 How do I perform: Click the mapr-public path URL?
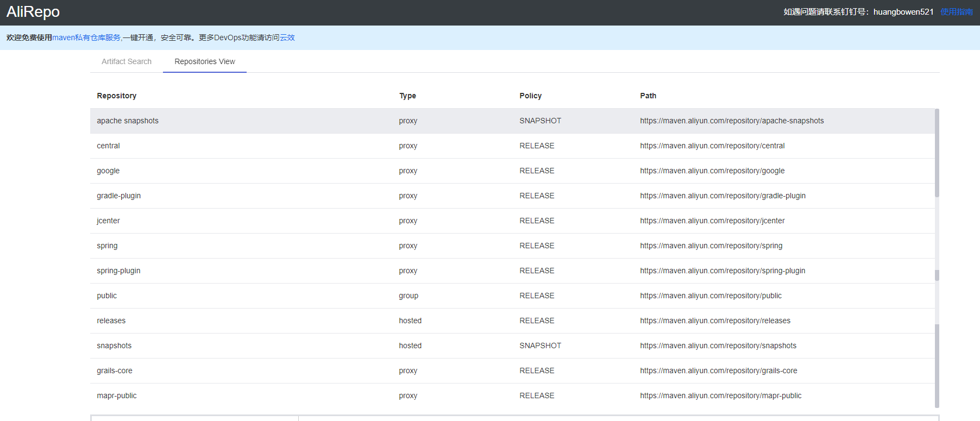[x=721, y=395]
